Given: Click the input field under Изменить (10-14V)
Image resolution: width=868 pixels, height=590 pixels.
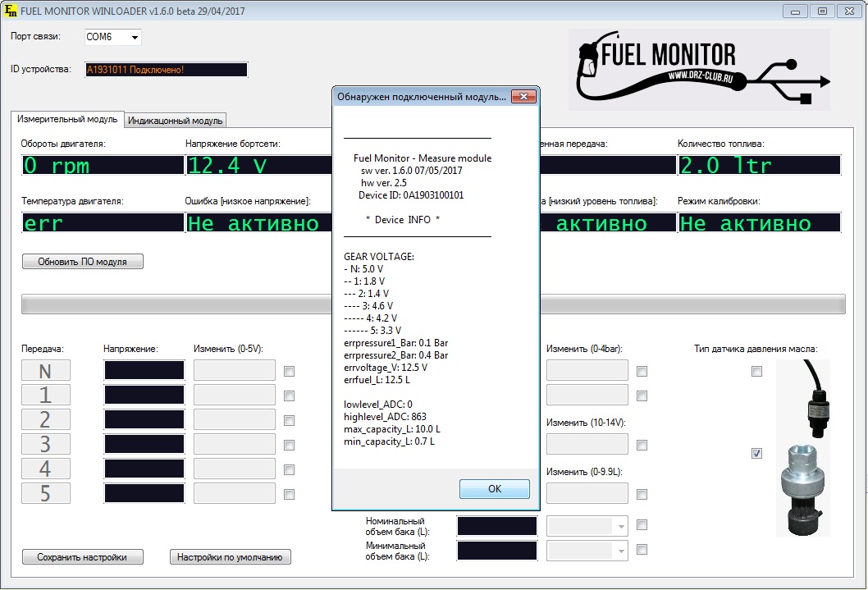Looking at the screenshot, I should [587, 444].
